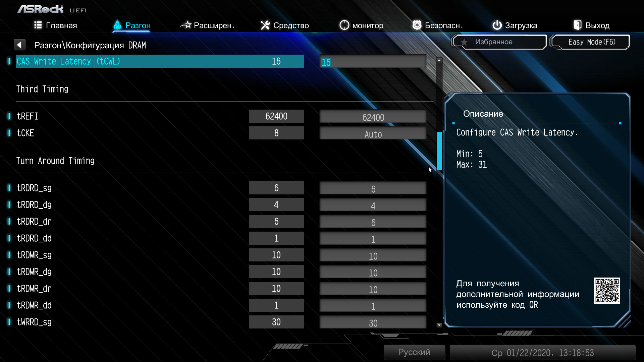Image resolution: width=644 pixels, height=362 pixels.
Task: Select the tREFI 62400 input field
Action: coord(373,117)
